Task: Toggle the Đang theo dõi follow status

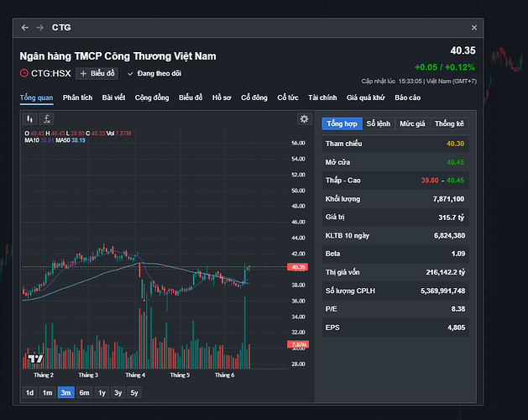Action: (154, 73)
